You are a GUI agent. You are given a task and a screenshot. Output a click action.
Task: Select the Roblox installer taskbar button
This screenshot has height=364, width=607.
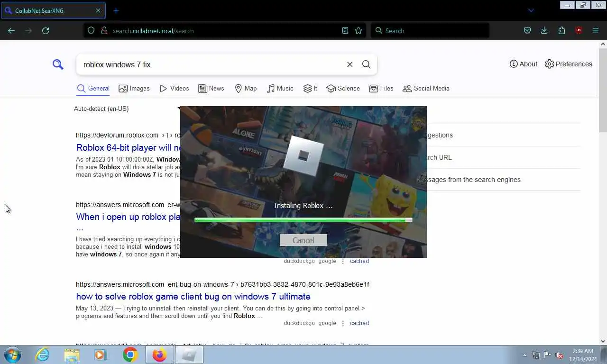tap(189, 355)
